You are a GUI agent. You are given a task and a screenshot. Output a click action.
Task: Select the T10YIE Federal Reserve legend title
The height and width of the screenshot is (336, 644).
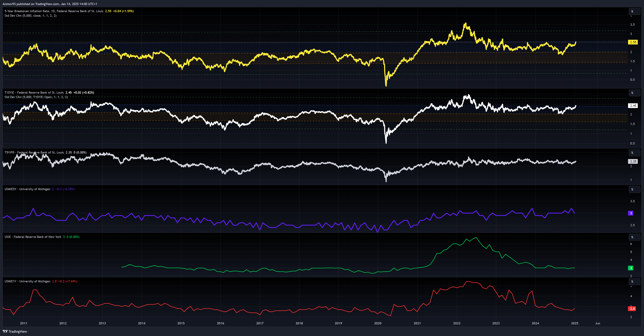tap(34, 92)
